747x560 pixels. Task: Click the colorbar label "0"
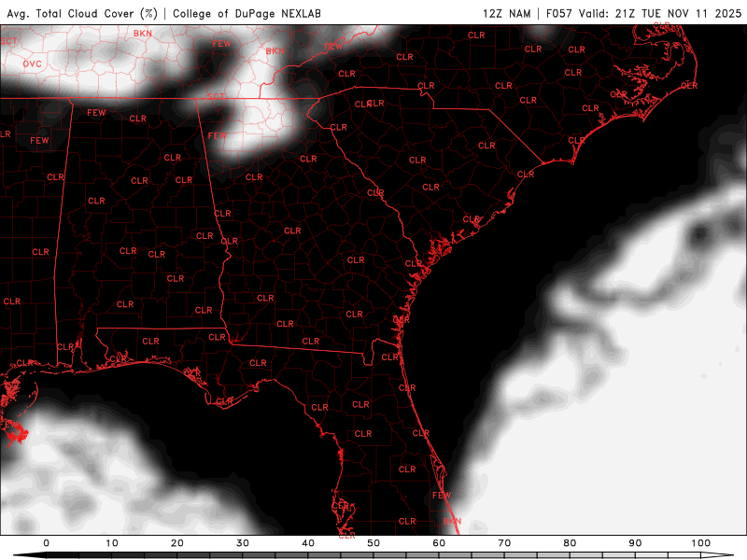point(46,543)
